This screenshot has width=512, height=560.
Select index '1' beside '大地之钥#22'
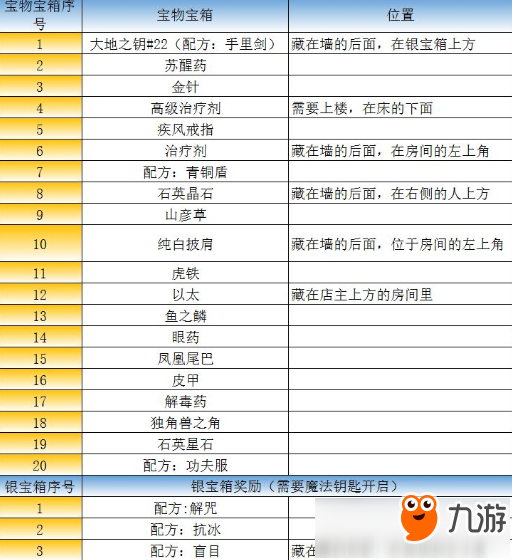(41, 44)
